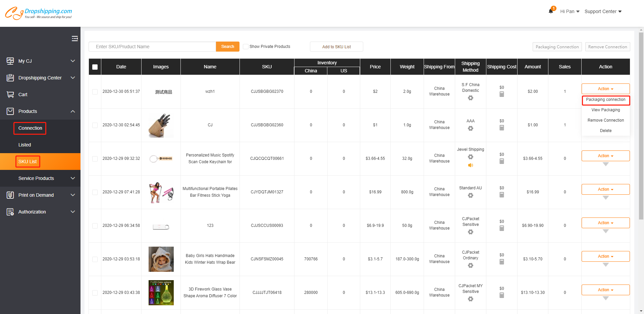
Task: Open Action dropdown for Pilates Bar product
Action: pos(605,189)
